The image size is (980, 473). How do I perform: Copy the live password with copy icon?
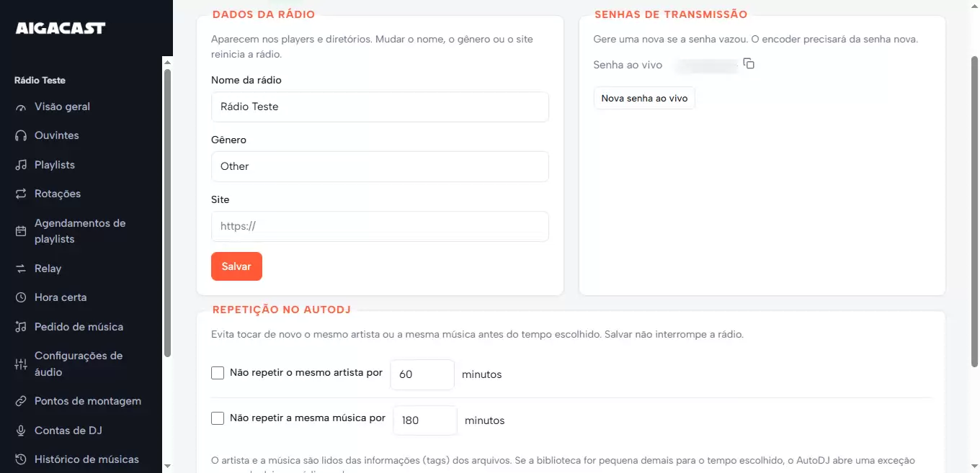[x=749, y=64]
